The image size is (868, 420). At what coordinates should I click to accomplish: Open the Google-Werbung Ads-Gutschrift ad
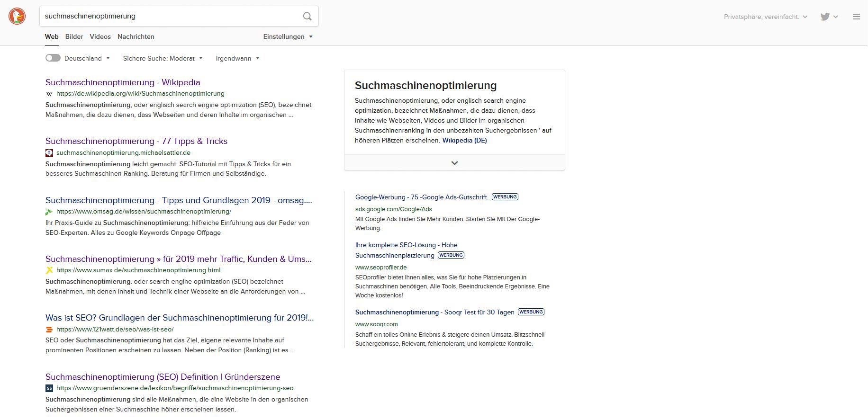[422, 197]
